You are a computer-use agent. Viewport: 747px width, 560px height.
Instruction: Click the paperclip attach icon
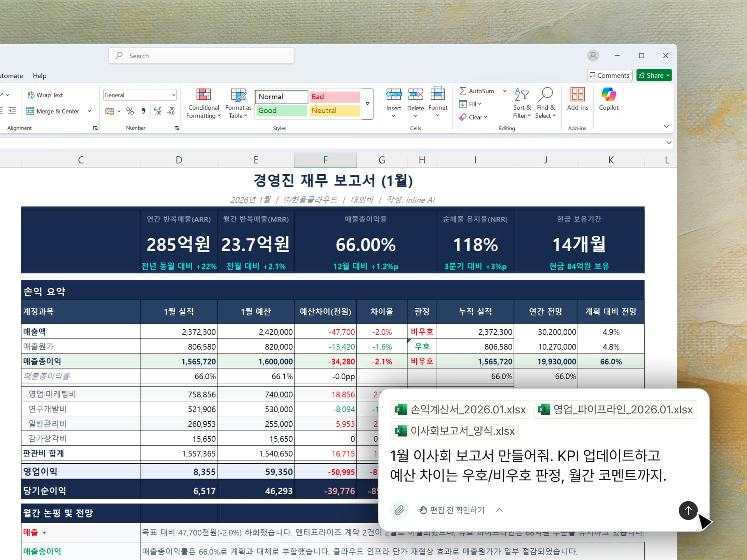point(399,510)
